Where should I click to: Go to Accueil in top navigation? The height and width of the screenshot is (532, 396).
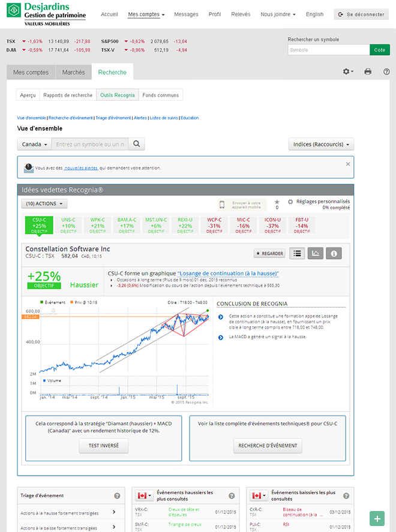[x=109, y=14]
